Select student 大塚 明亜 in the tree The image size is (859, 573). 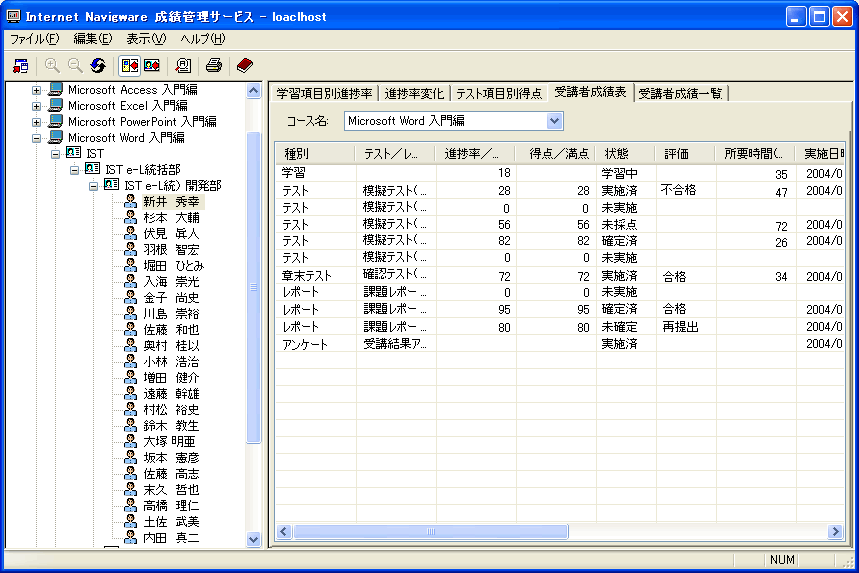pyautogui.click(x=169, y=441)
